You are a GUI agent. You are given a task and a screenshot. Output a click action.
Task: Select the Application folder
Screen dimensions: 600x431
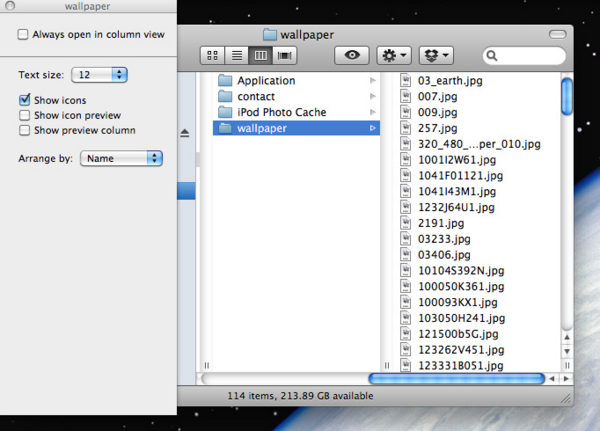click(x=296, y=80)
